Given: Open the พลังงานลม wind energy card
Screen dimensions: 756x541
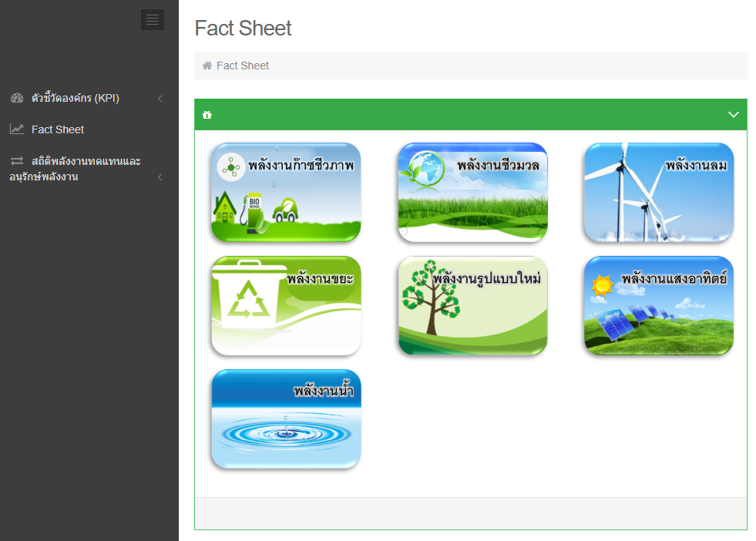Looking at the screenshot, I should [659, 192].
